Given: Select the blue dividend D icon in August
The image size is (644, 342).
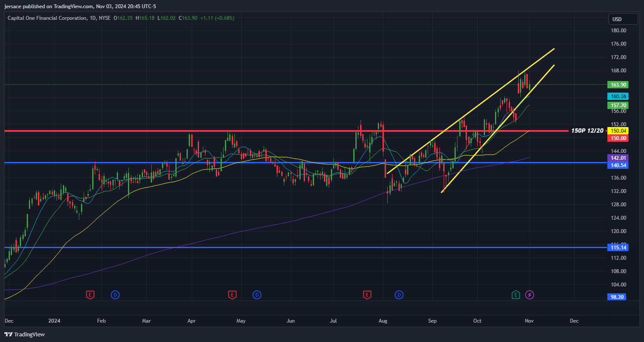Looking at the screenshot, I should 399,295.
